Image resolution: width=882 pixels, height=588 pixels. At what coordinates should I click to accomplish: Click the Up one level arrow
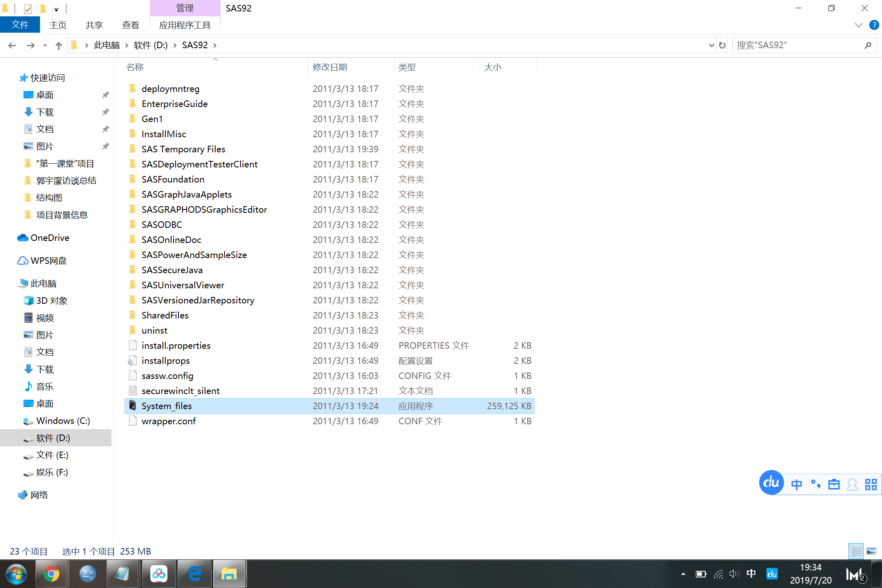click(x=58, y=45)
